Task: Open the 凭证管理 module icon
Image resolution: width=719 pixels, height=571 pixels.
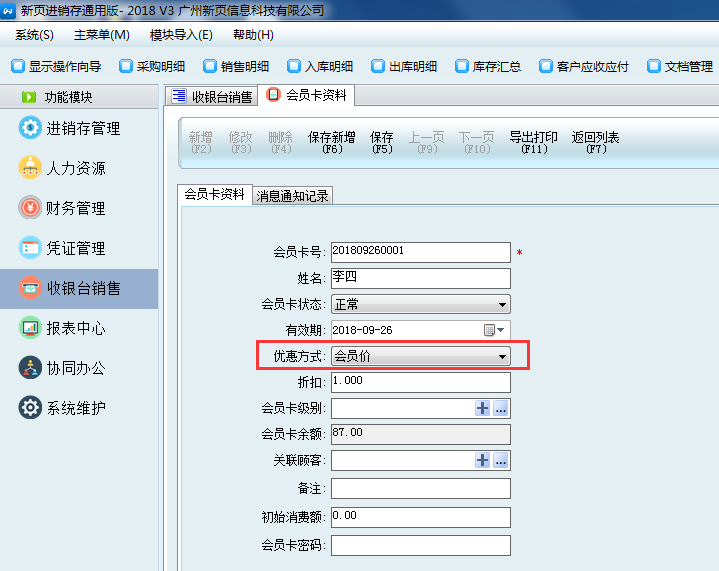Action: [30, 248]
